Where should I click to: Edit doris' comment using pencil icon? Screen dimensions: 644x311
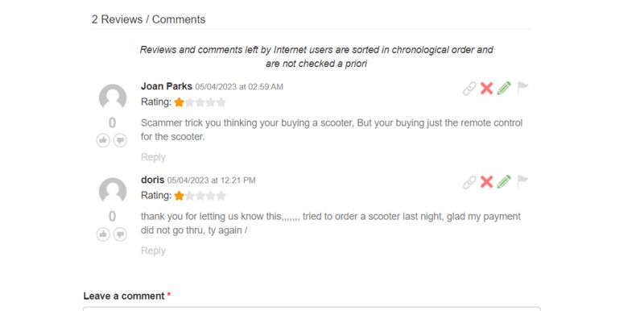point(504,182)
